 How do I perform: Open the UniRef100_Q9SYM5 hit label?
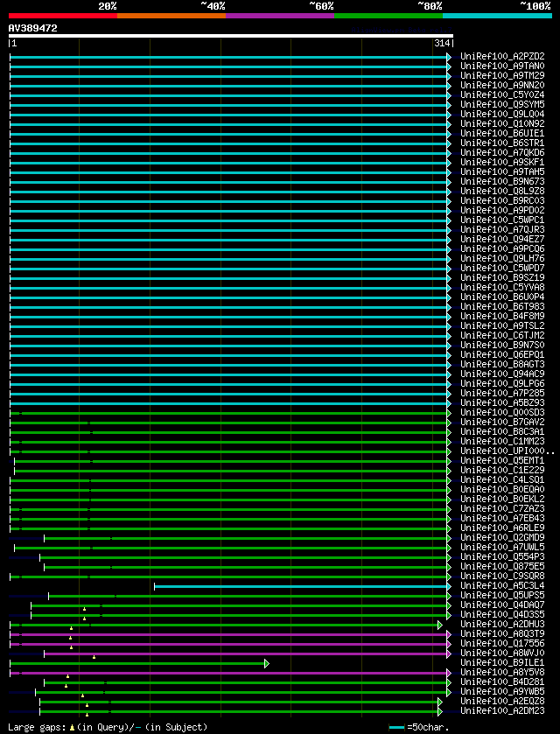coord(502,105)
